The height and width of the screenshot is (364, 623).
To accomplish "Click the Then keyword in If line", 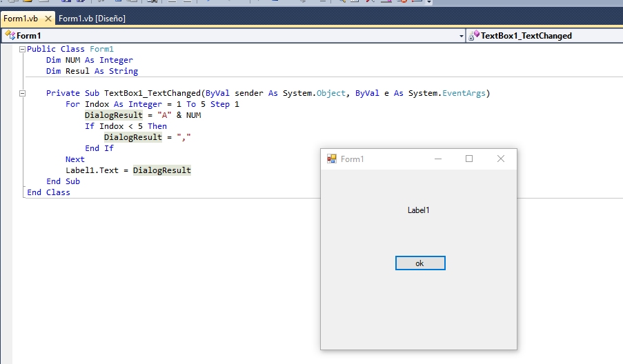I will 157,126.
